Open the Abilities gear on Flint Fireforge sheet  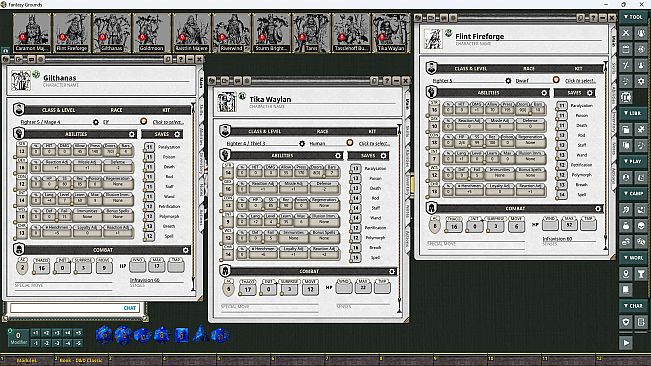[544, 93]
